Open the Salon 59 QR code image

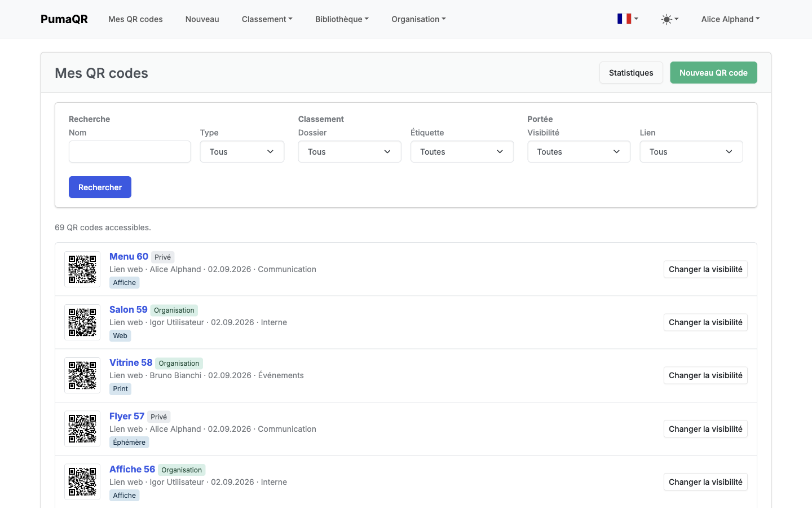[82, 322]
